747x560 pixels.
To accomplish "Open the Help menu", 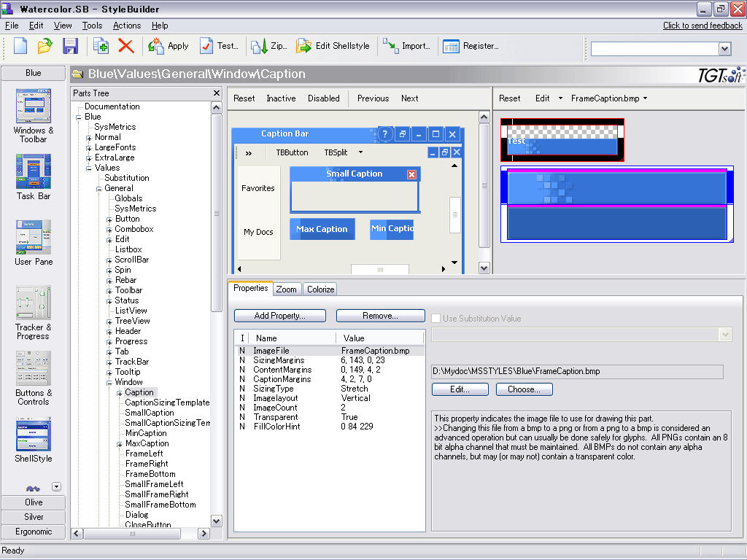I will click(x=160, y=26).
